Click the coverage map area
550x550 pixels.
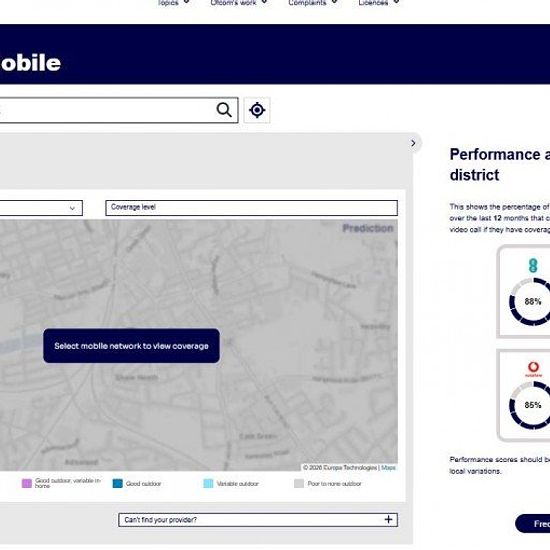(199, 345)
